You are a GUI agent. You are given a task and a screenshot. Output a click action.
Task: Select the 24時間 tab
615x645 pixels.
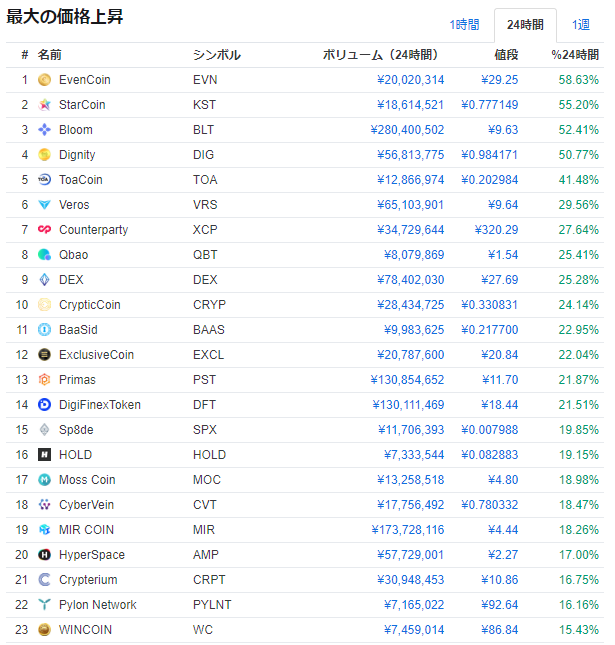pyautogui.click(x=525, y=24)
